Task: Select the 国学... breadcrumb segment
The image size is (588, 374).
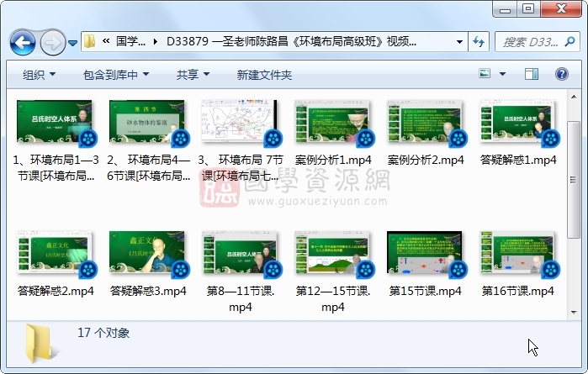Action: click(x=130, y=41)
